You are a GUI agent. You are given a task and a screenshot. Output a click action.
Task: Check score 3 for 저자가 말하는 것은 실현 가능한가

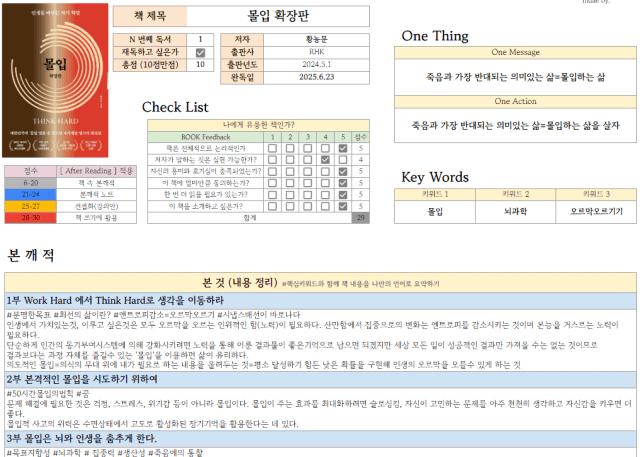coord(308,160)
